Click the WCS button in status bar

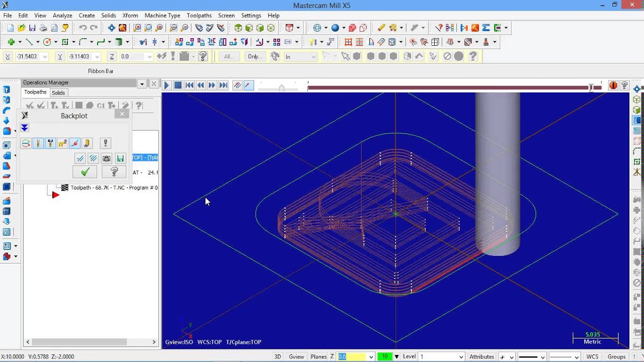click(593, 356)
